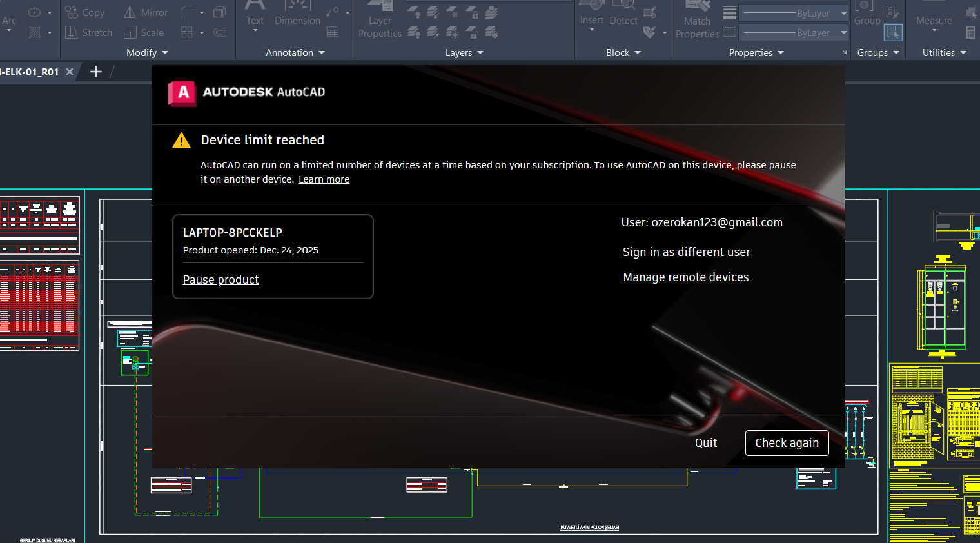The width and height of the screenshot is (980, 543).
Task: Insert a table with the Table icon
Action: tap(333, 32)
